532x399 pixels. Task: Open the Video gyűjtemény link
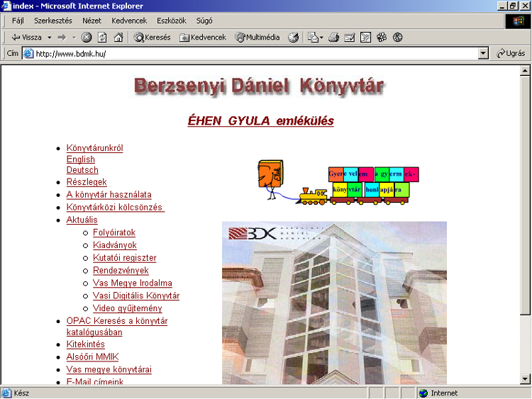(x=128, y=308)
